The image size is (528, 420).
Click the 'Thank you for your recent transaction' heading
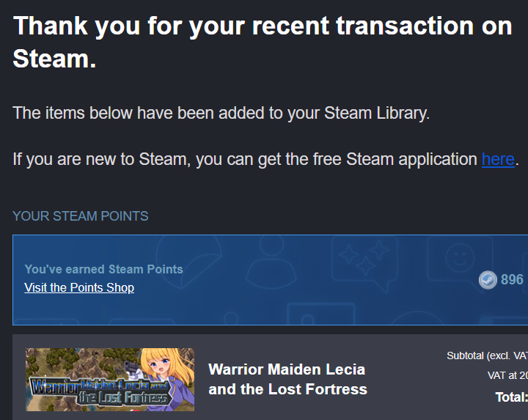click(x=263, y=26)
